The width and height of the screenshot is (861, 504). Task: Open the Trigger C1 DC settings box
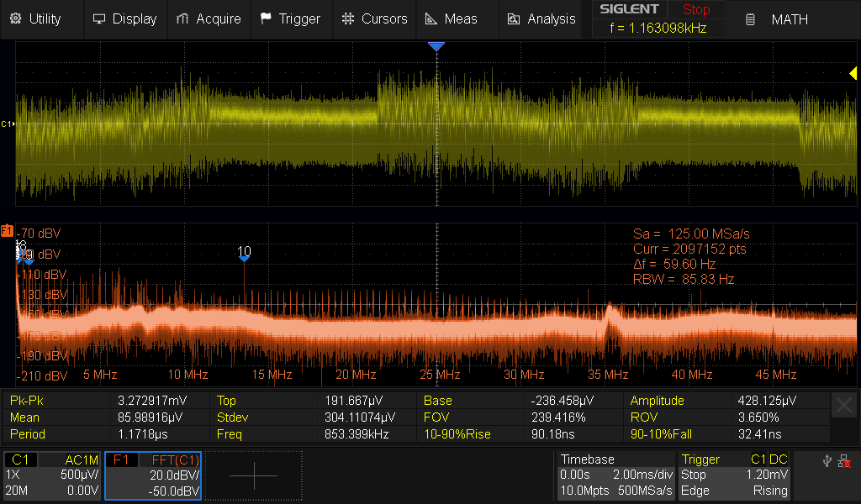733,475
